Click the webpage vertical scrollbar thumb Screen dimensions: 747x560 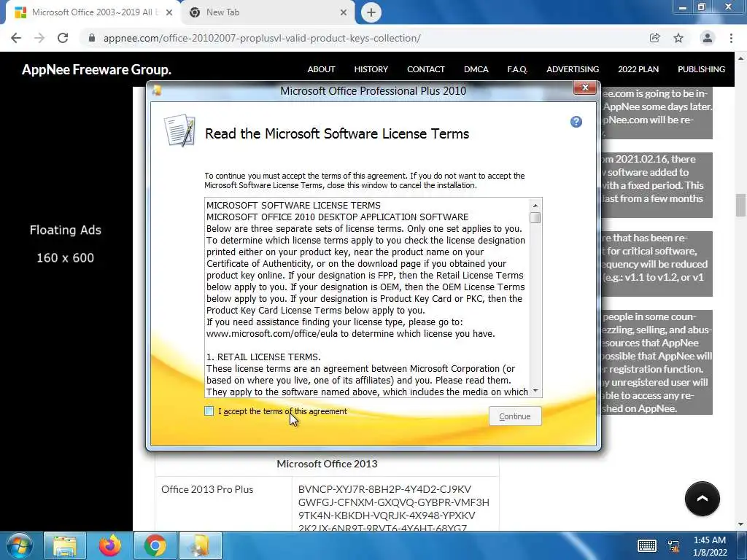[740, 205]
